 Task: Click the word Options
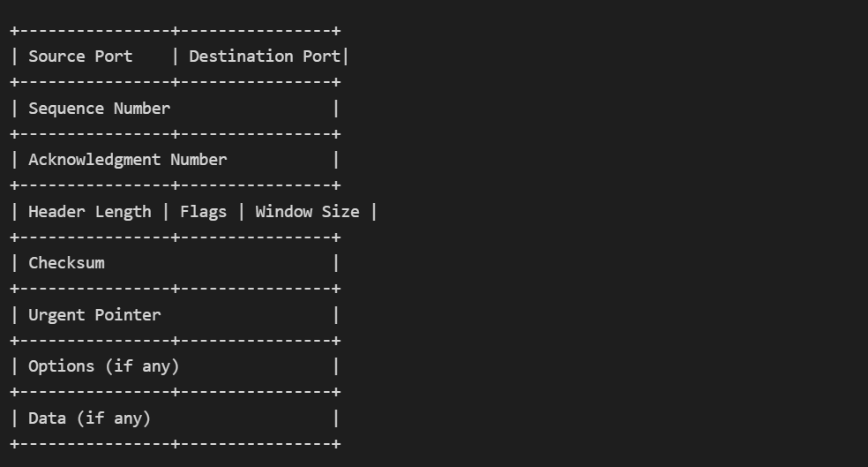pos(62,366)
